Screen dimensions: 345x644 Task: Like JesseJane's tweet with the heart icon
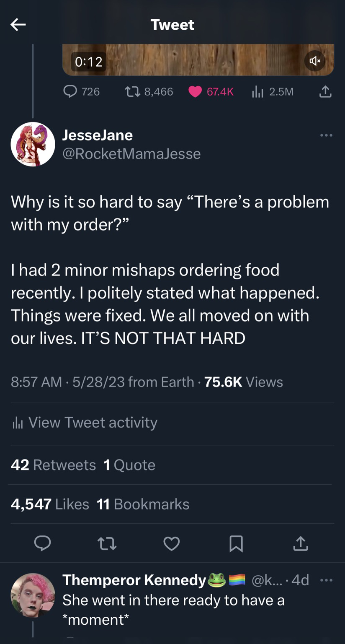pos(171,543)
